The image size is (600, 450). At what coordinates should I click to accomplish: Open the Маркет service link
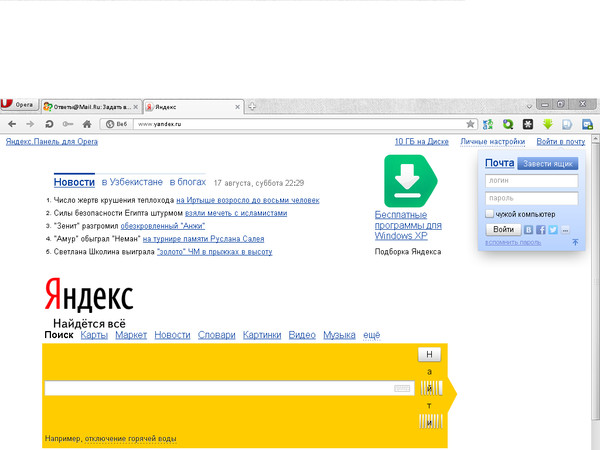131,335
